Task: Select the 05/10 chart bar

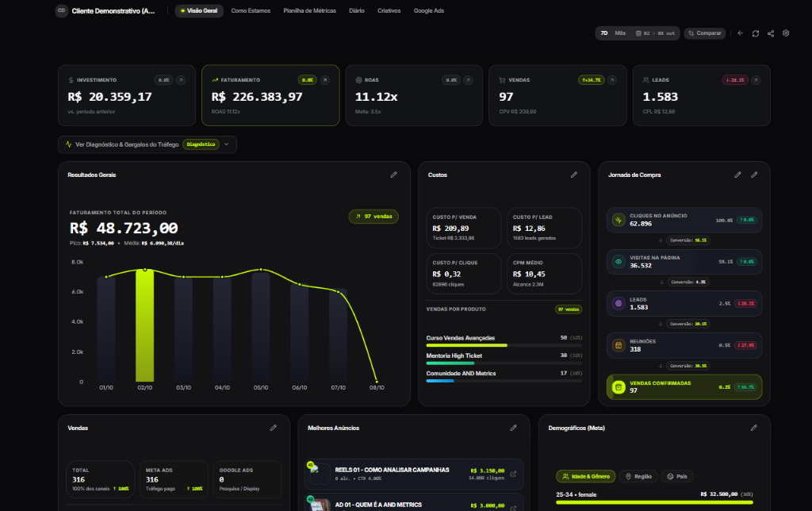Action: (261, 326)
